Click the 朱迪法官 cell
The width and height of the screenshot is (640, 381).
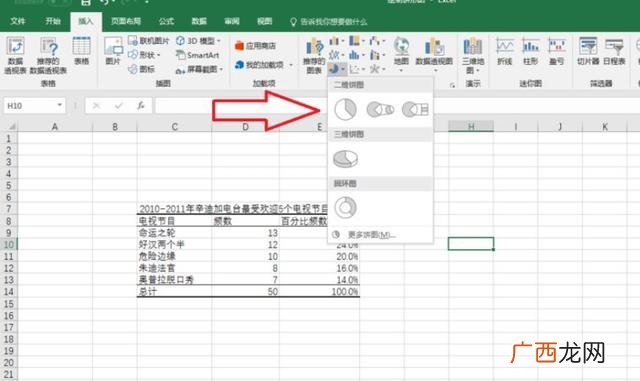click(174, 268)
